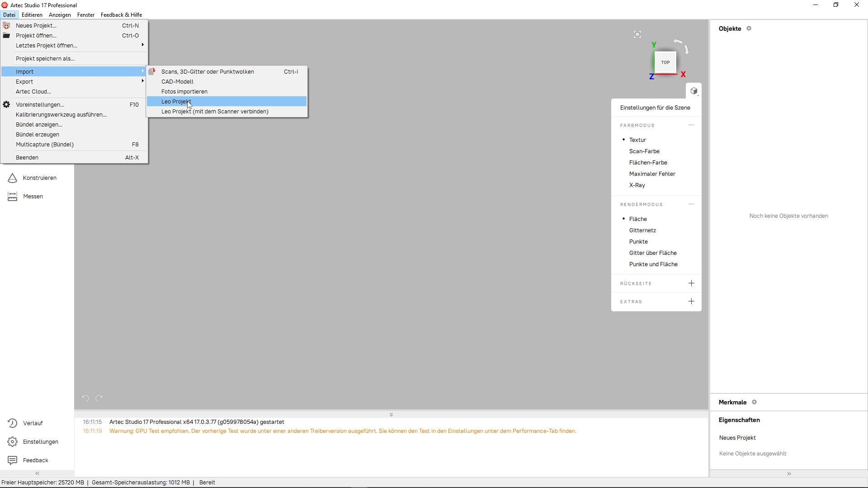
Task: Expand the RÜCKSEITE section
Action: coord(691,283)
